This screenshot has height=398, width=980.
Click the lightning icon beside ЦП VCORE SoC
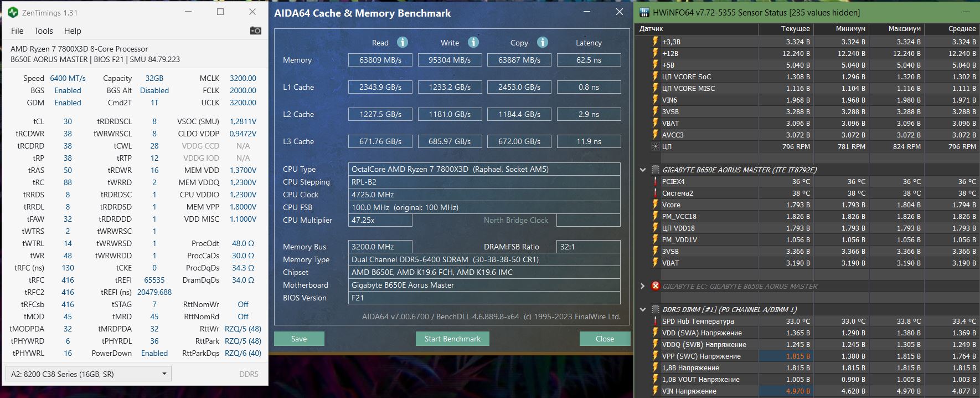(x=656, y=76)
